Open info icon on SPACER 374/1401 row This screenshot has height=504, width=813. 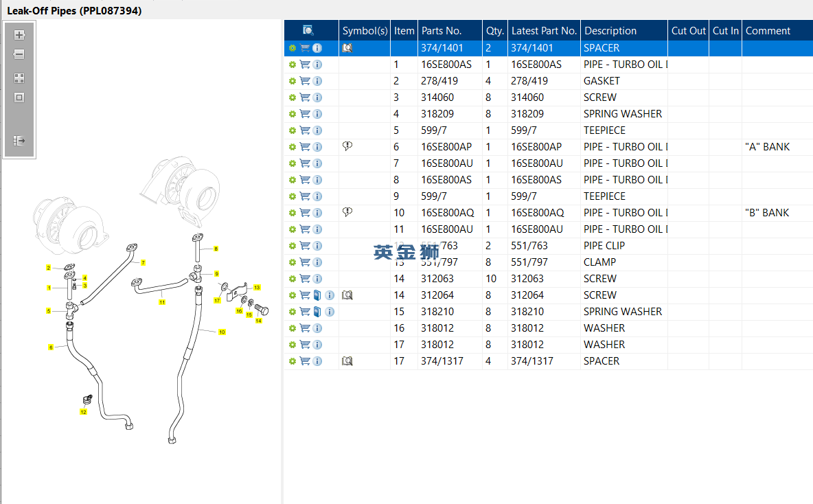(x=317, y=47)
